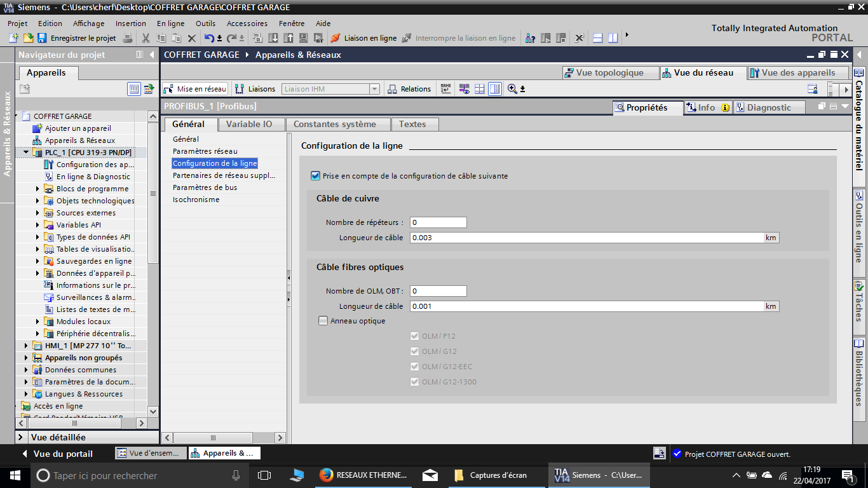Select Paramètres de bus in navigation list
The width and height of the screenshot is (868, 488).
click(205, 187)
